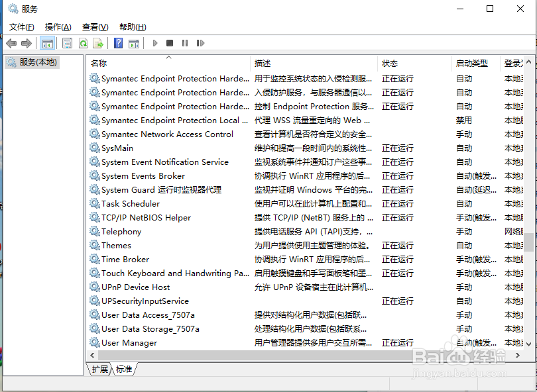Click description 控制 Endpoint Protection 服务…
The width and height of the screenshot is (537, 392).
click(x=314, y=106)
